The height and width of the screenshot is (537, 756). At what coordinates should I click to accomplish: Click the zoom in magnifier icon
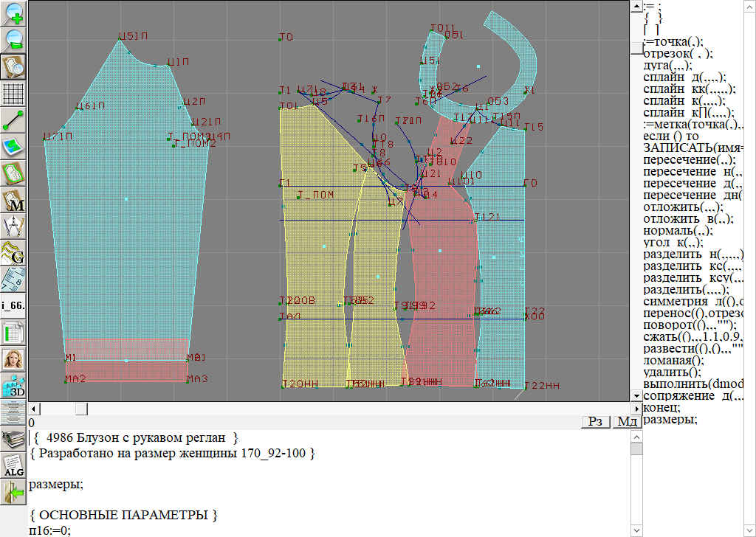click(14, 13)
